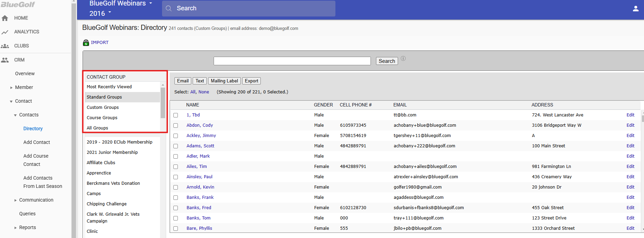Select Custom Groups contact group
644x238 pixels.
click(x=122, y=107)
